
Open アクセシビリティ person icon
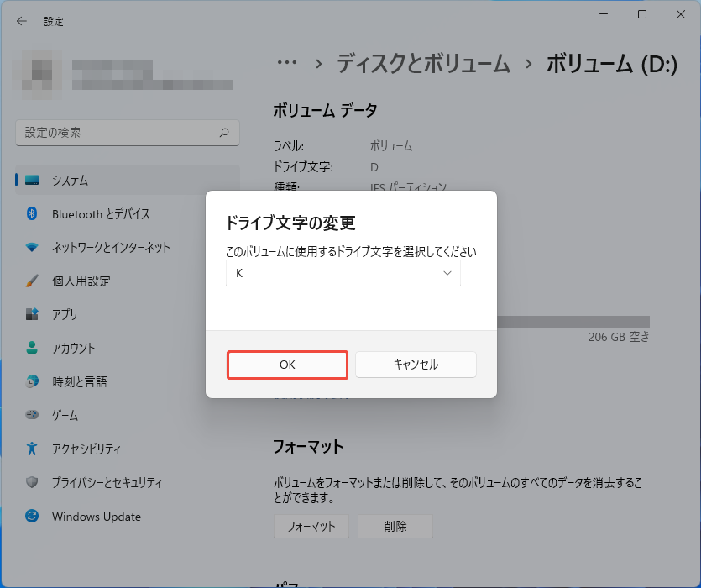32,449
